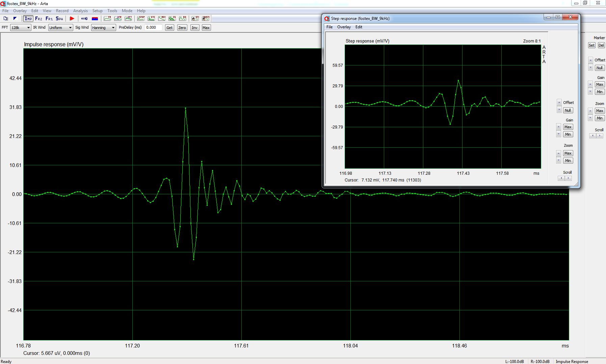
Task: Click Zoom Max button in main window
Action: point(600,111)
